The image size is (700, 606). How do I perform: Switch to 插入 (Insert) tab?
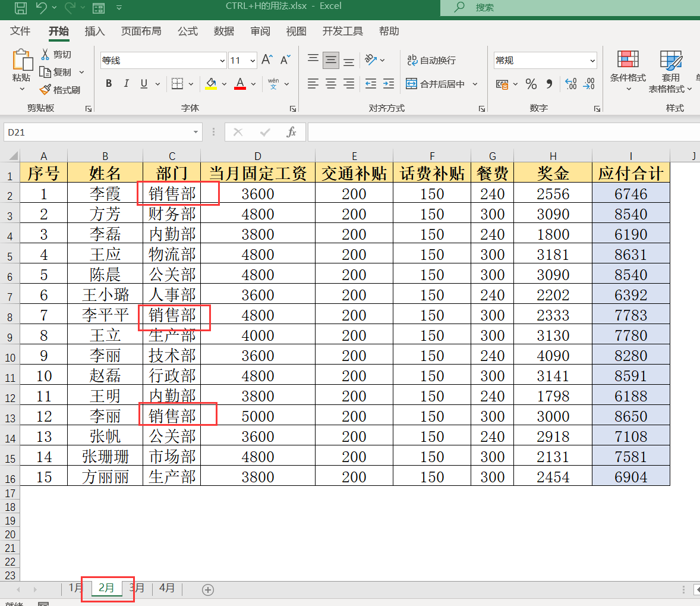click(x=94, y=31)
